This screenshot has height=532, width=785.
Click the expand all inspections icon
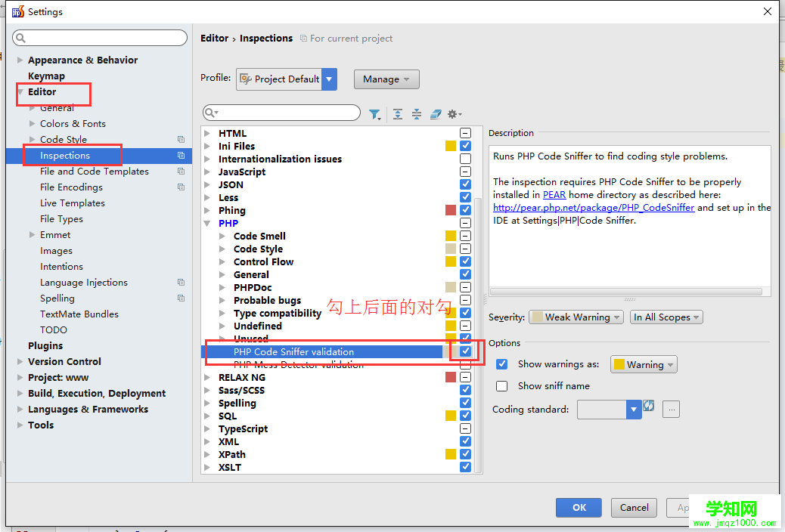398,114
